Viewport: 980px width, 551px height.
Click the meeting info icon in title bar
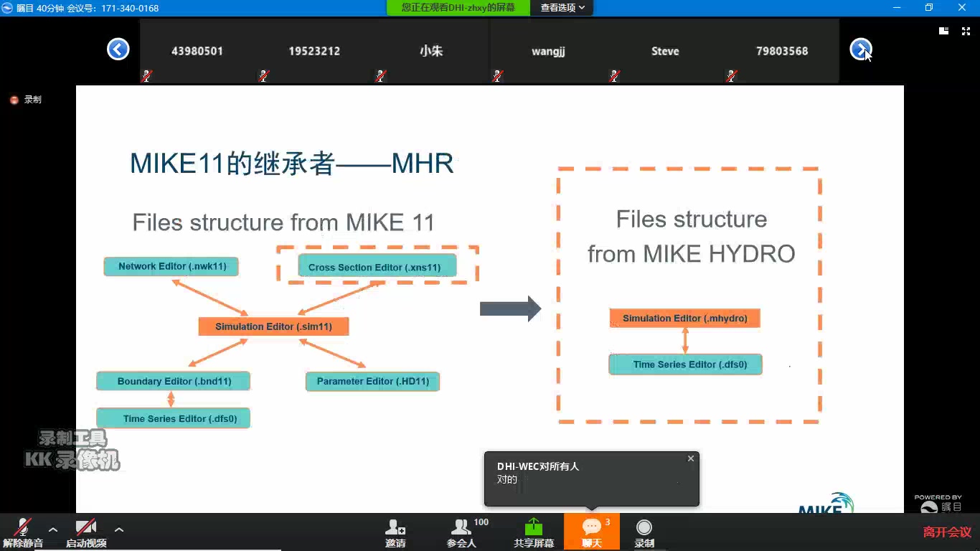[7, 8]
